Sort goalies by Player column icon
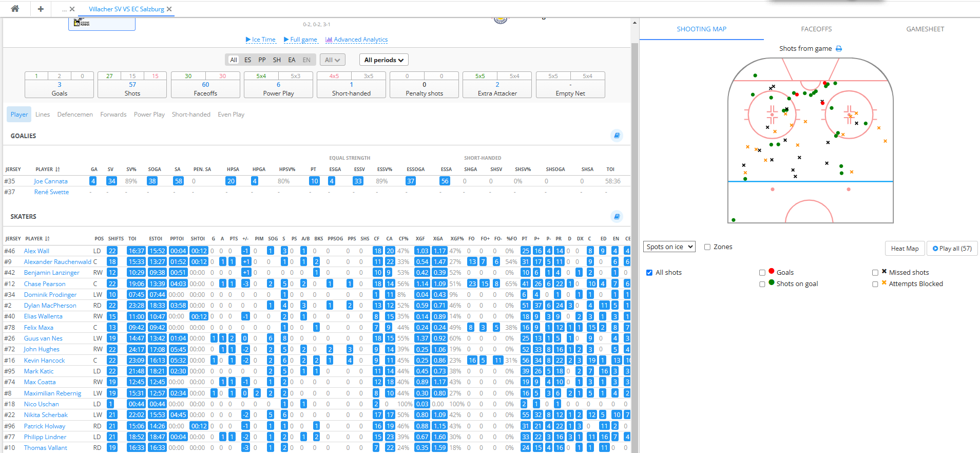980x453 pixels. [x=57, y=169]
